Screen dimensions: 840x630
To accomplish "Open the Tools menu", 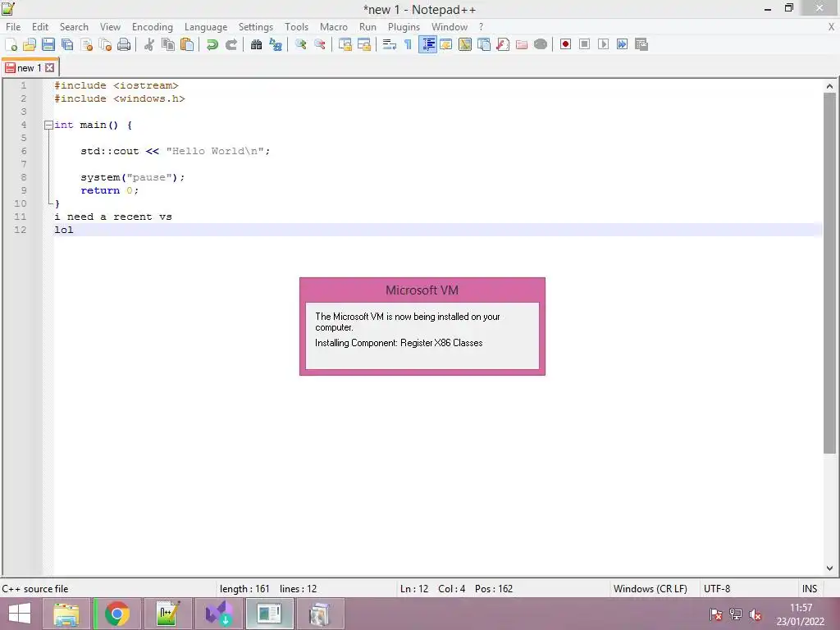I will [x=296, y=27].
